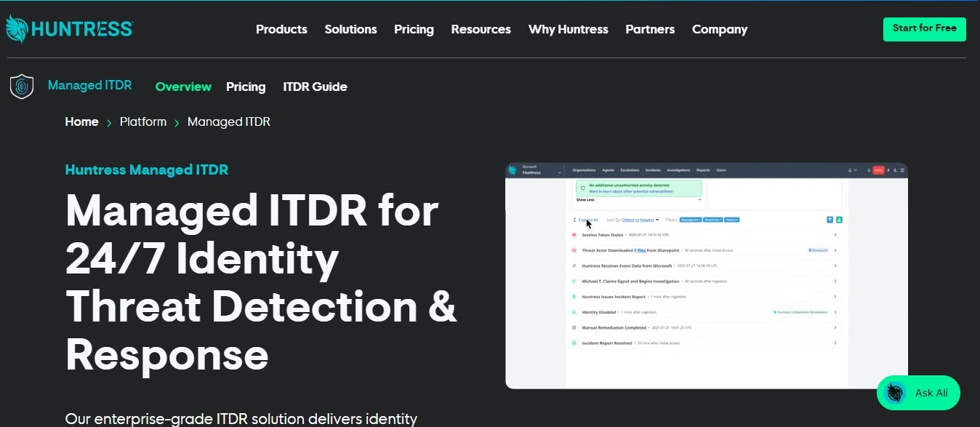The width and height of the screenshot is (980, 427).
Task: Click the Threat Actor Downloaded event icon
Action: point(574,250)
